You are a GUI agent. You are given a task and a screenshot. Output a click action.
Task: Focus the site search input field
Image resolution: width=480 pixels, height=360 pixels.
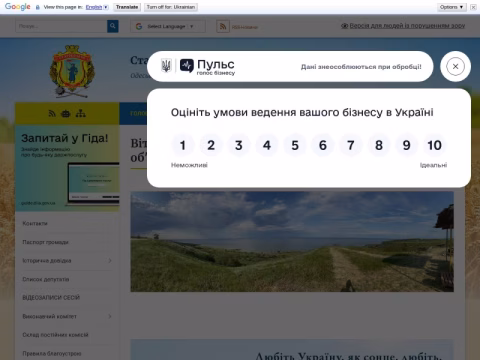click(61, 26)
